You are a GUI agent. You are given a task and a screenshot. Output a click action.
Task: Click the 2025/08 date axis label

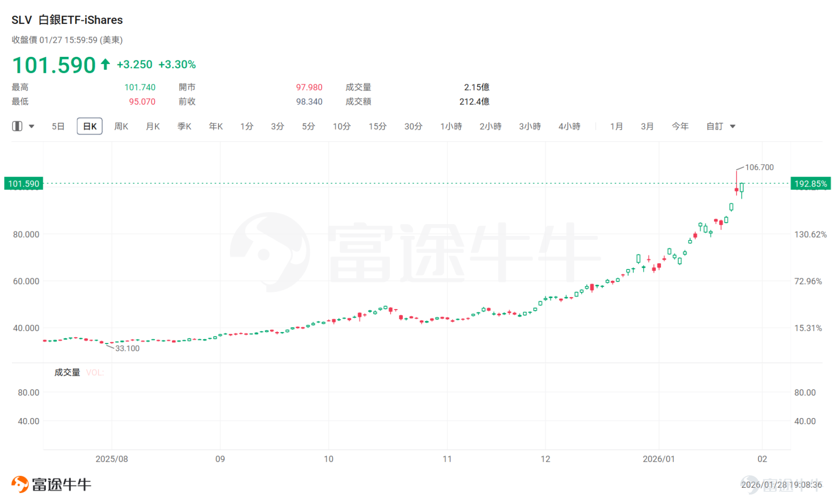pos(112,459)
